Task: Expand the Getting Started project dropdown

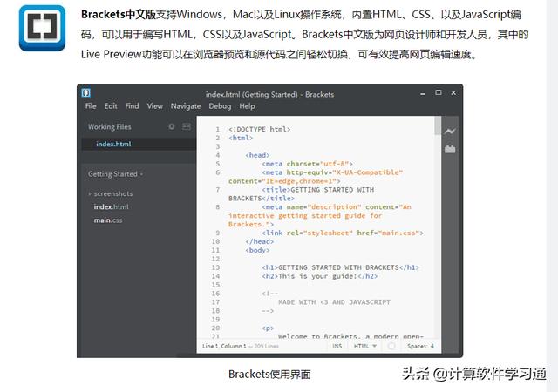Action: 115,174
